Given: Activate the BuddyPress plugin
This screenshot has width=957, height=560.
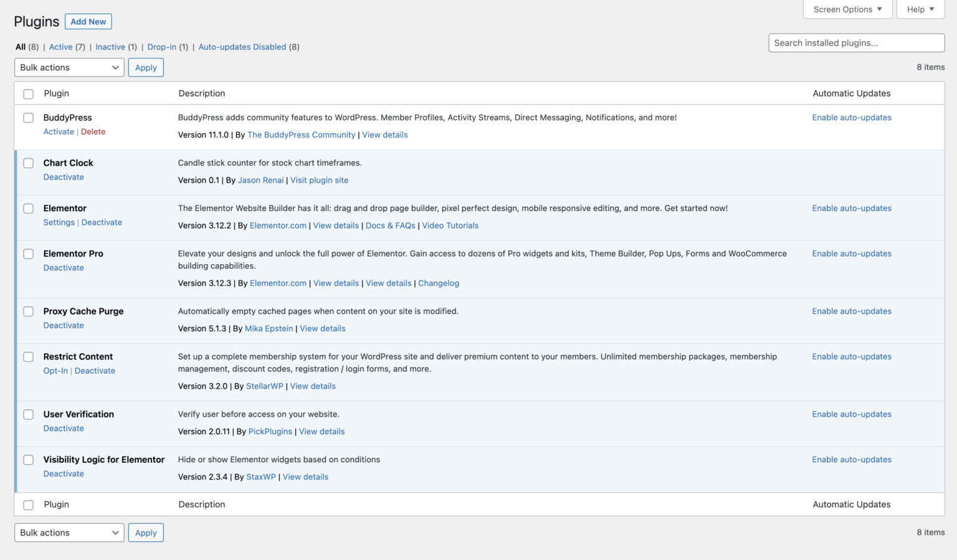Looking at the screenshot, I should (59, 131).
